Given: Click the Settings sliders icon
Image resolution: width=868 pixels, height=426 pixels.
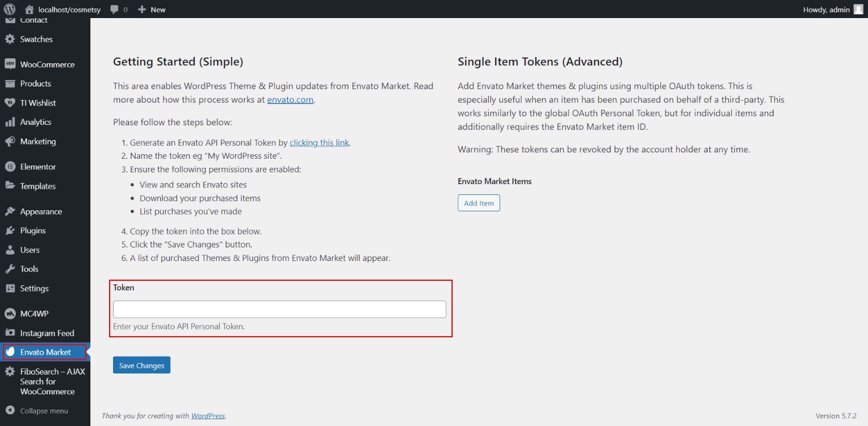Looking at the screenshot, I should coord(10,288).
